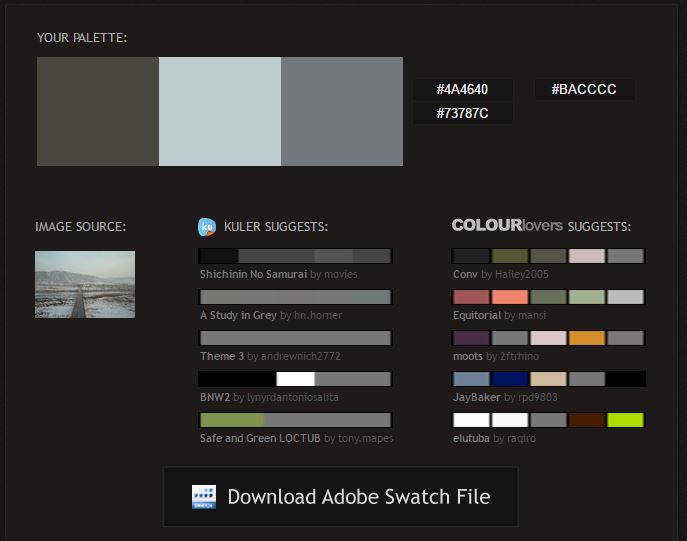Click the A Study in Grey color strip
This screenshot has height=541, width=687.
tap(295, 297)
